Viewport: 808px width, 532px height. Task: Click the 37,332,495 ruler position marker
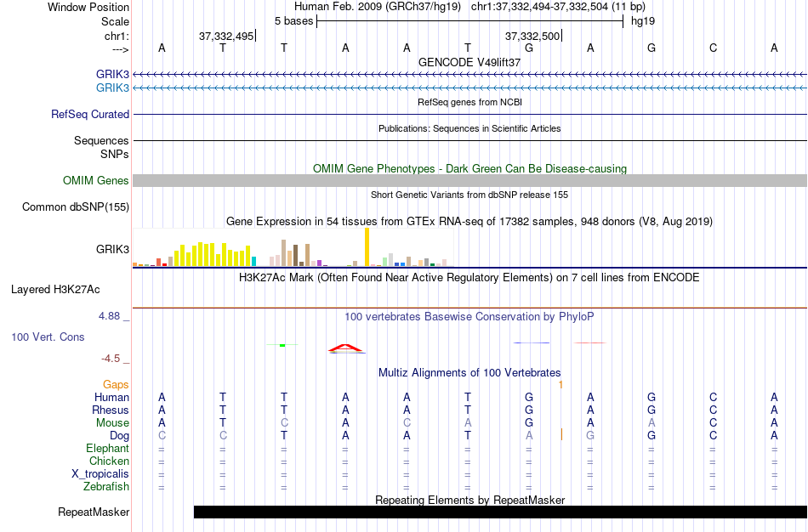point(226,36)
